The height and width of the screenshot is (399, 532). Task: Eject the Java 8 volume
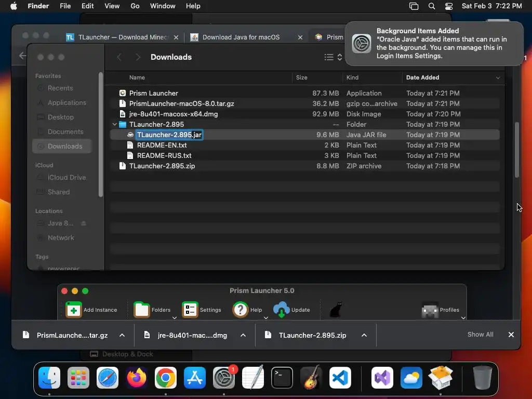pyautogui.click(x=84, y=223)
